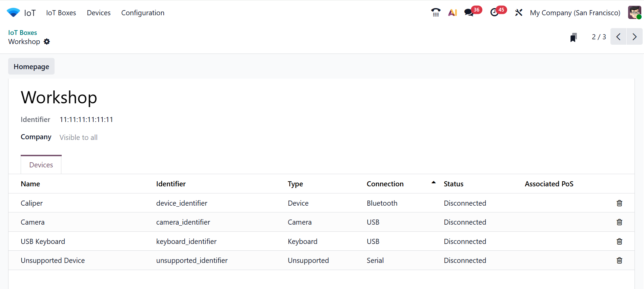The height and width of the screenshot is (289, 644).
Task: Select the Devices tab
Action: (x=41, y=165)
